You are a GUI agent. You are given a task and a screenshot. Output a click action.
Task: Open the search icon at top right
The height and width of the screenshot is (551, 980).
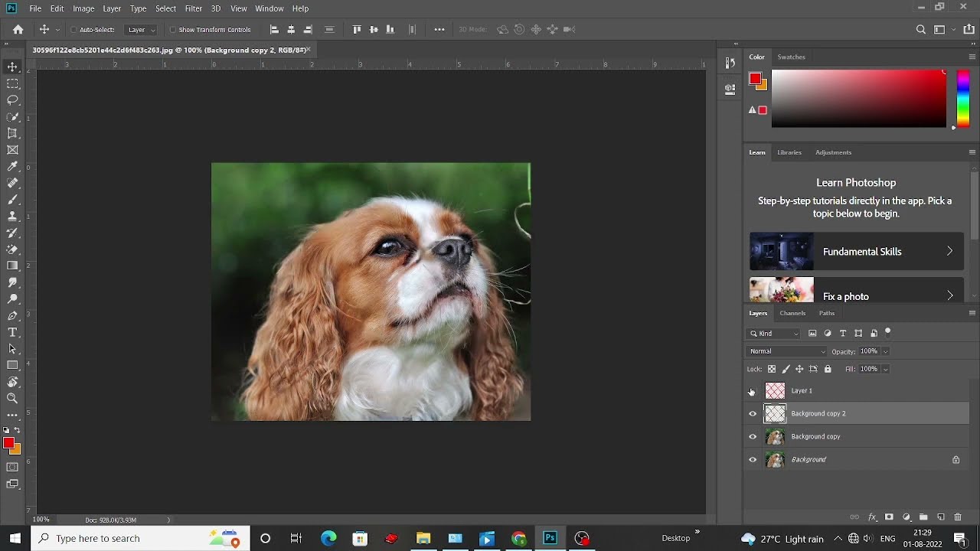coord(921,29)
